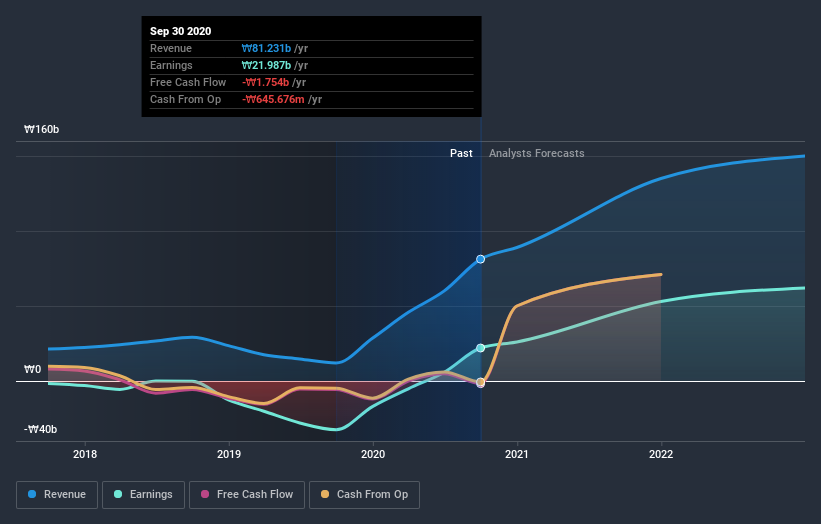Click the Free Cash Flow label in tooltip

point(188,82)
